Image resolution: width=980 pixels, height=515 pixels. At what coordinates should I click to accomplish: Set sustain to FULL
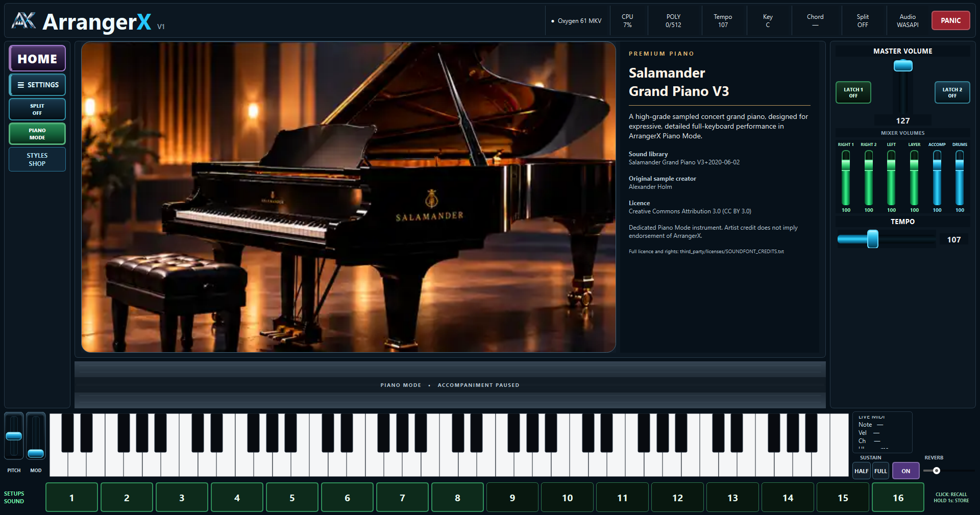coord(880,471)
